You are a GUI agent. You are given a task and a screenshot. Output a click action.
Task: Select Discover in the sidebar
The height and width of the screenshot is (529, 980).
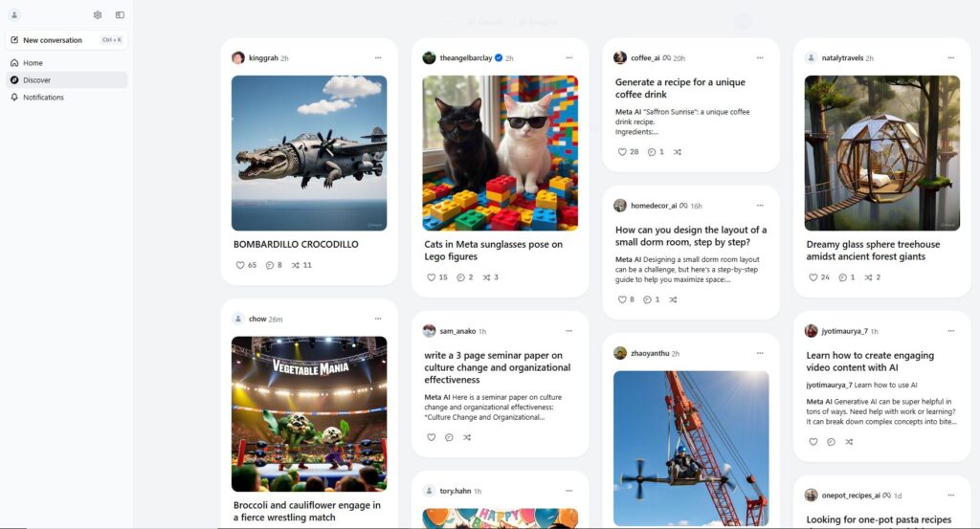(x=67, y=80)
